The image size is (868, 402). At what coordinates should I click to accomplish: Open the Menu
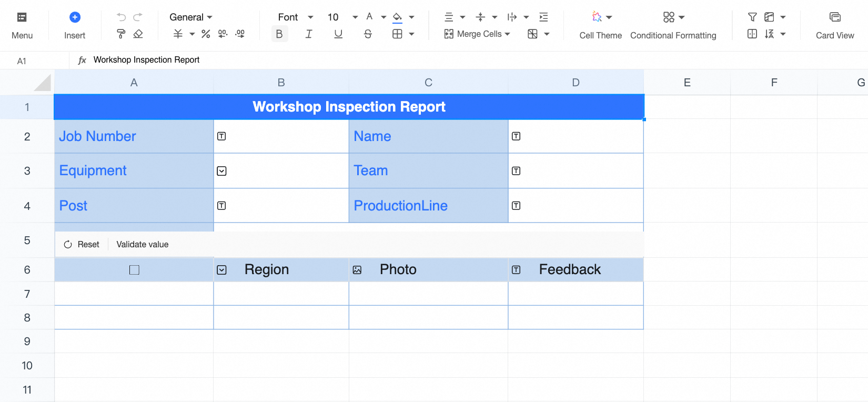pyautogui.click(x=22, y=25)
